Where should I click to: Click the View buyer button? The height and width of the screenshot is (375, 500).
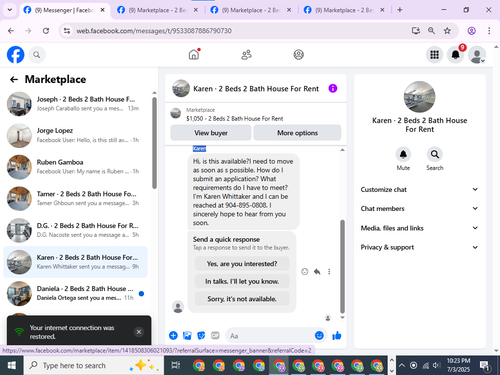click(211, 133)
